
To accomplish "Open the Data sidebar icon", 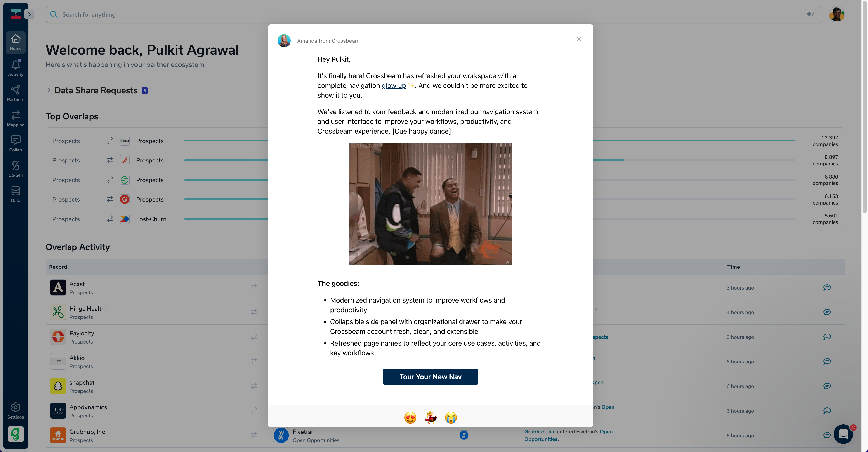I will click(16, 194).
